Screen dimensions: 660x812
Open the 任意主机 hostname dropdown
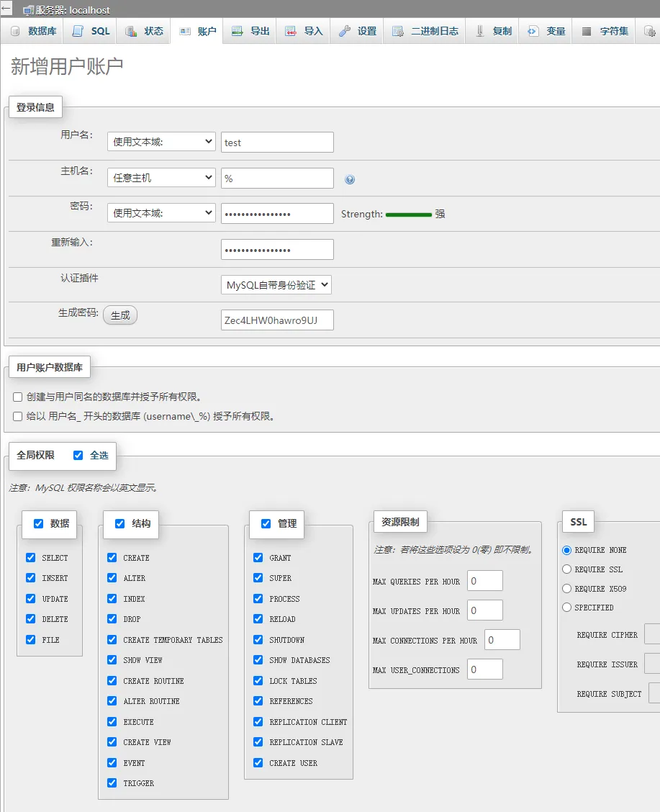[x=161, y=178]
